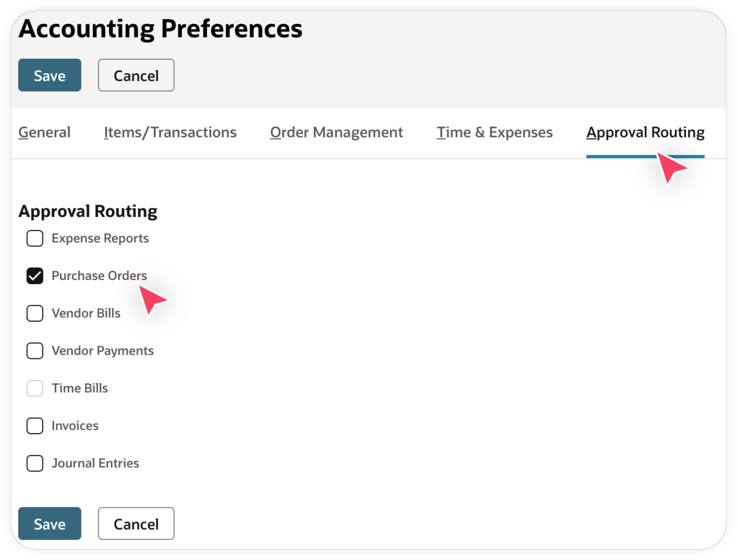Click the Accounting Preferences page title

click(161, 29)
